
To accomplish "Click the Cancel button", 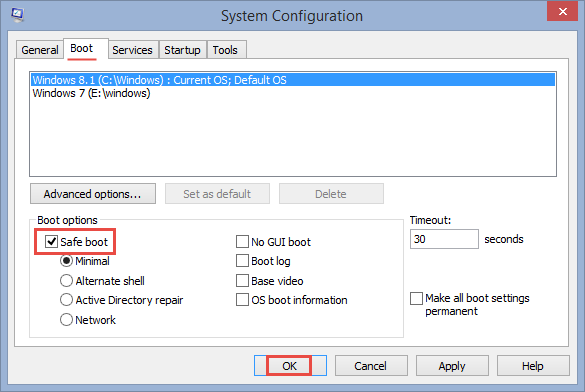I will tap(371, 366).
